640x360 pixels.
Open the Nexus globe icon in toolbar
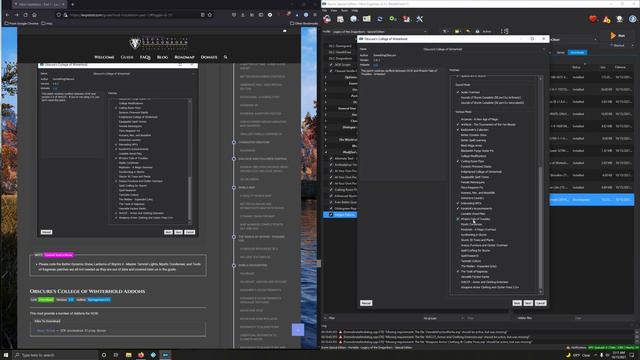pos(353,19)
